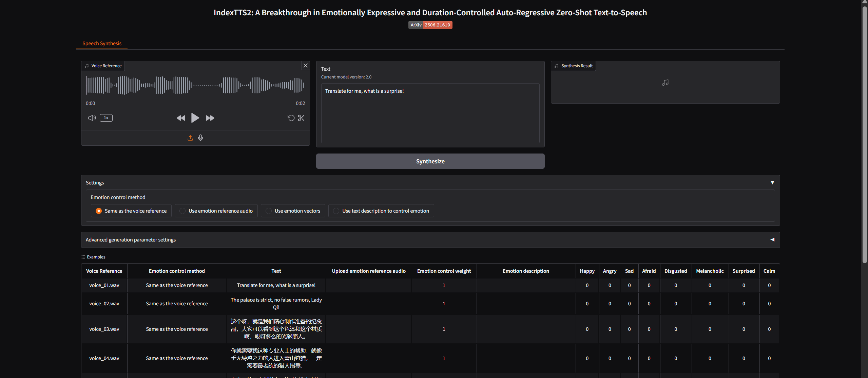Open the Speech Synthesis tab
Image resolution: width=868 pixels, height=378 pixels.
[102, 43]
